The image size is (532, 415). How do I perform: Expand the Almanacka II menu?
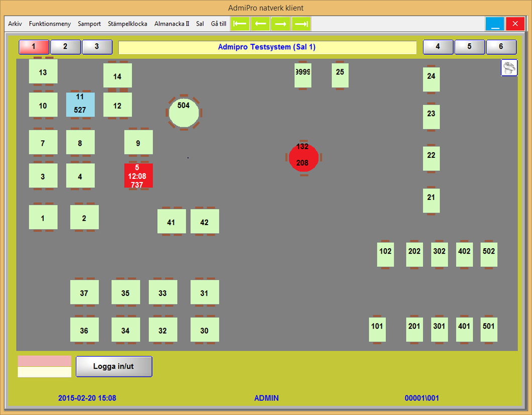click(172, 24)
